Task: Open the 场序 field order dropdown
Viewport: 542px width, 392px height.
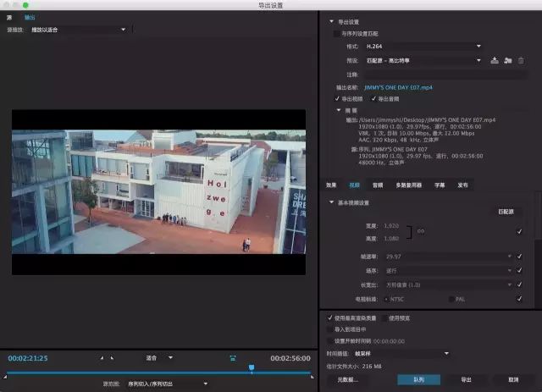Action: [x=449, y=271]
